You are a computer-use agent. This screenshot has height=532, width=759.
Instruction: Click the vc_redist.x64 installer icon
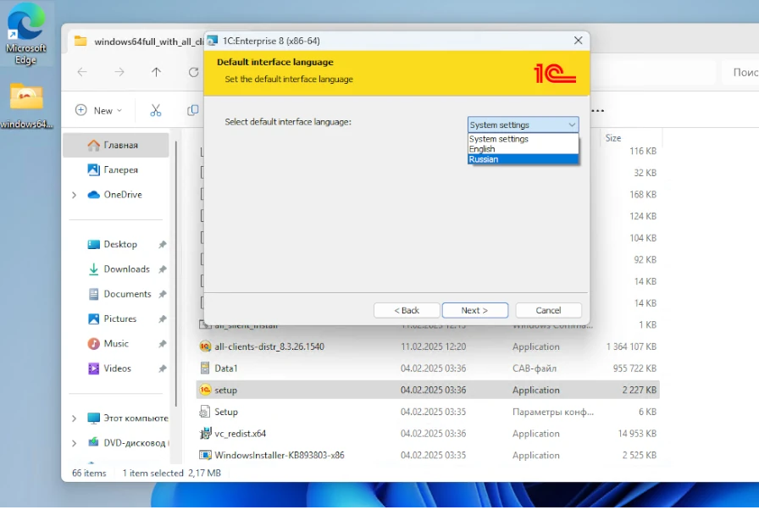click(205, 434)
